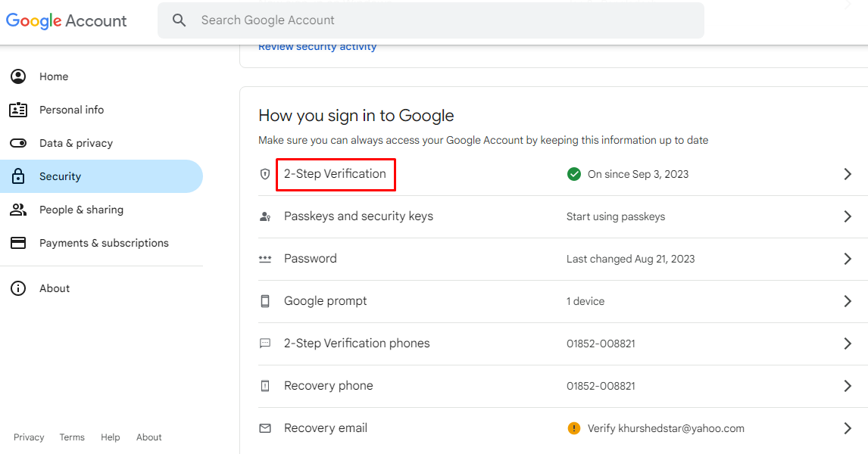The width and height of the screenshot is (868, 454).
Task: Open the Recovery email setting
Action: tap(326, 428)
